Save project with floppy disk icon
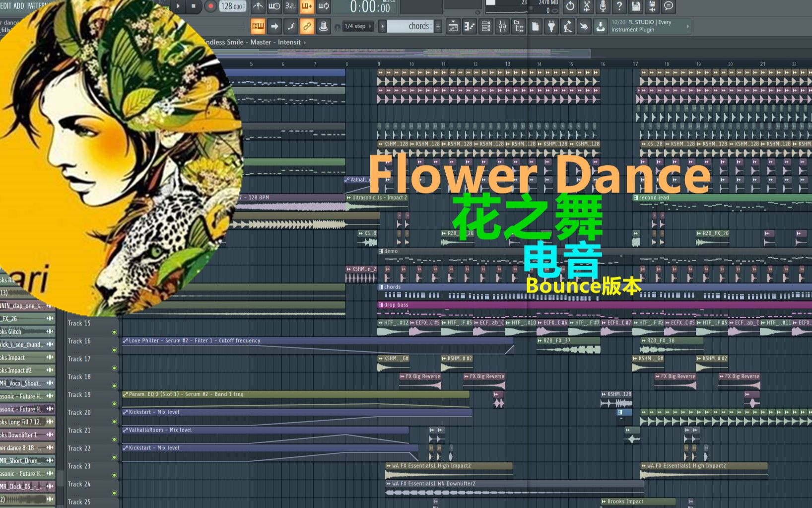The image size is (812, 508). point(636,6)
